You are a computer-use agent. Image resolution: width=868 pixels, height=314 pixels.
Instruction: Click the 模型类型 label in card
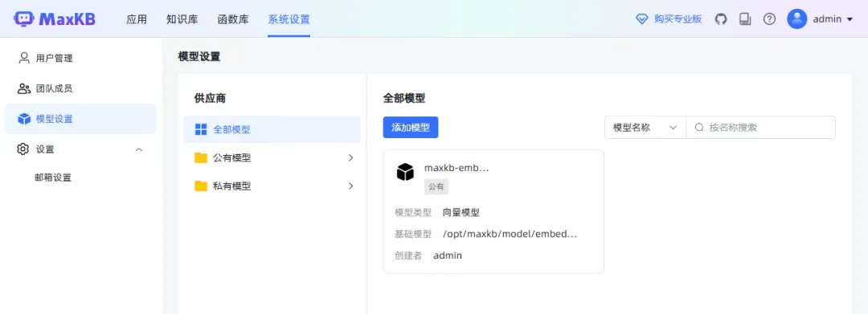click(413, 212)
